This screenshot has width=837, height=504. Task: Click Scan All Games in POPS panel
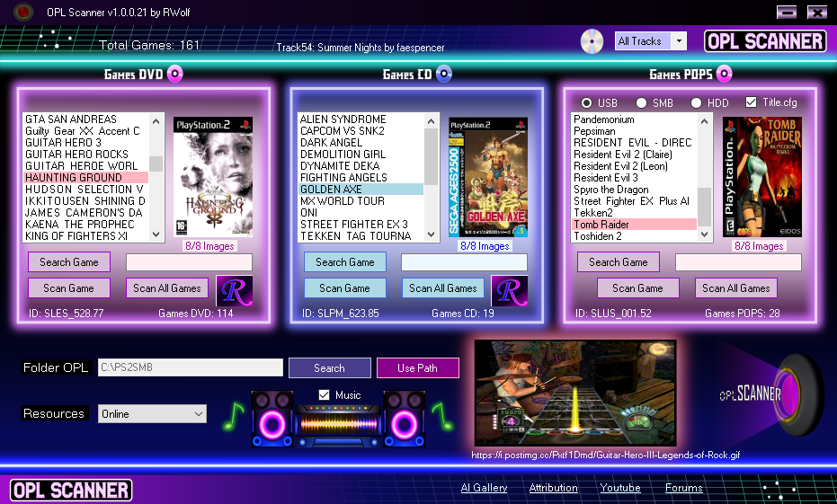(736, 288)
